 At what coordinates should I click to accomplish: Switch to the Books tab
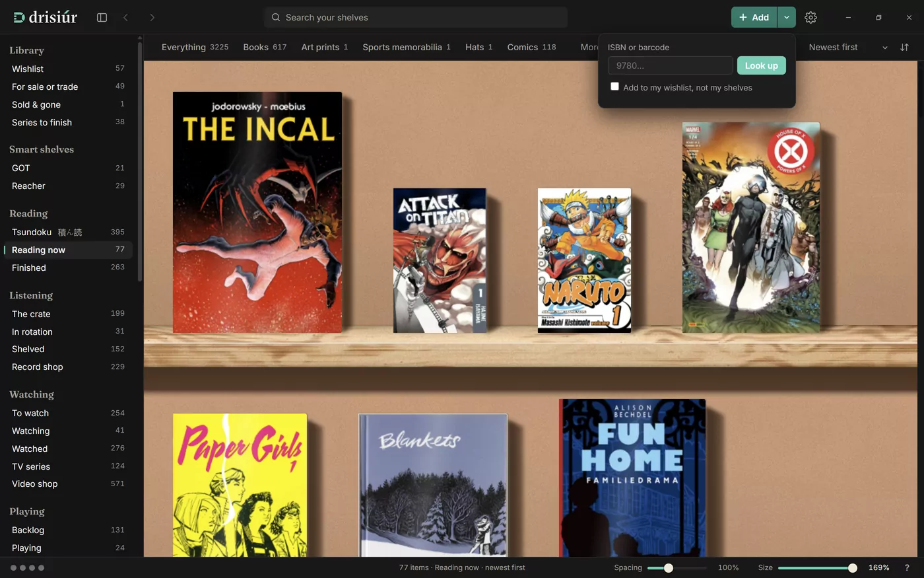point(265,47)
